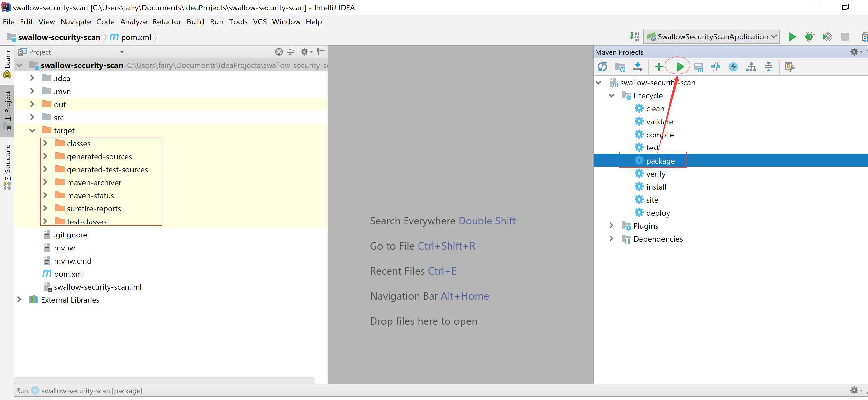Select the deploy lifecycle goal
This screenshot has width=868, height=400.
(x=652, y=213)
